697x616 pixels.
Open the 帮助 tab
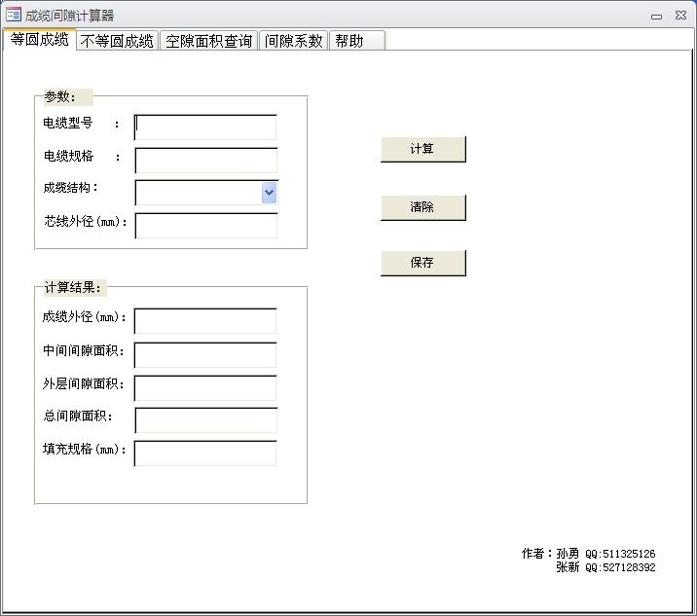click(349, 41)
